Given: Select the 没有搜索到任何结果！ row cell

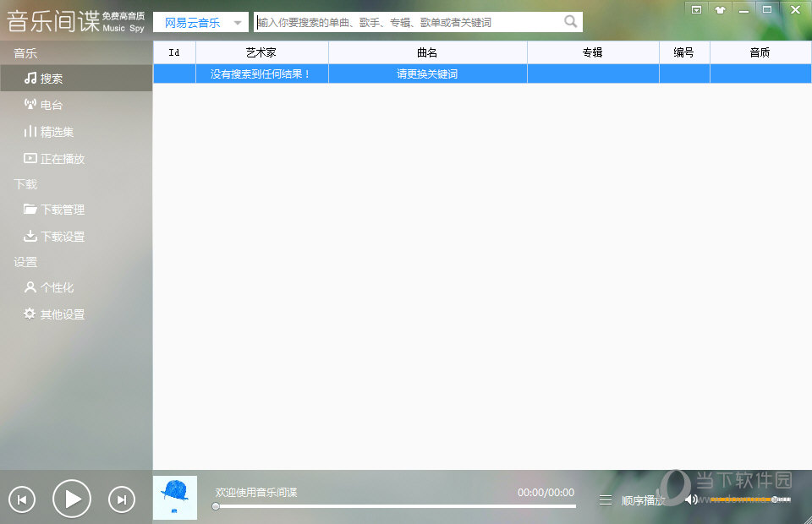Looking at the screenshot, I should 262,74.
